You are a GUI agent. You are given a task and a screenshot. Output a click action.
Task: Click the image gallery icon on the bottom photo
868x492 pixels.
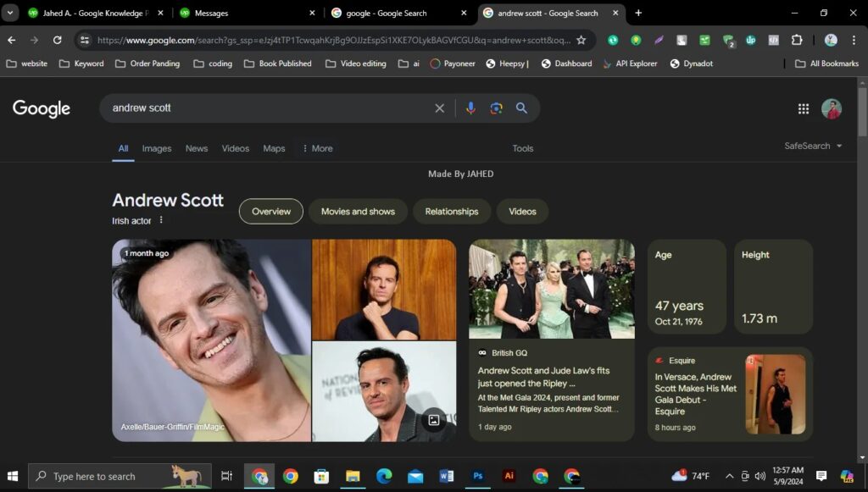pyautogui.click(x=434, y=420)
